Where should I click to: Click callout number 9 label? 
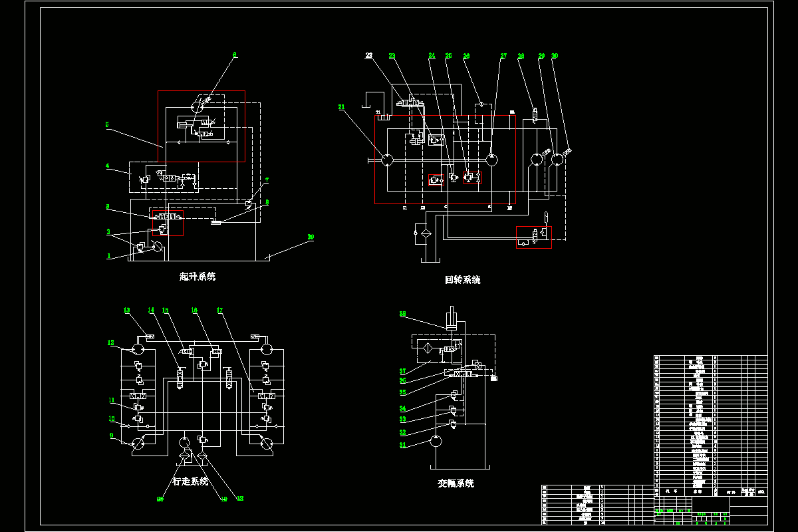(112, 436)
